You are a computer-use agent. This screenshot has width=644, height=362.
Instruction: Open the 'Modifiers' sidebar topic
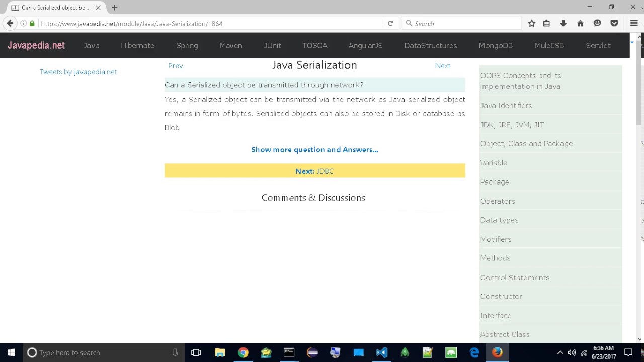pyautogui.click(x=496, y=239)
